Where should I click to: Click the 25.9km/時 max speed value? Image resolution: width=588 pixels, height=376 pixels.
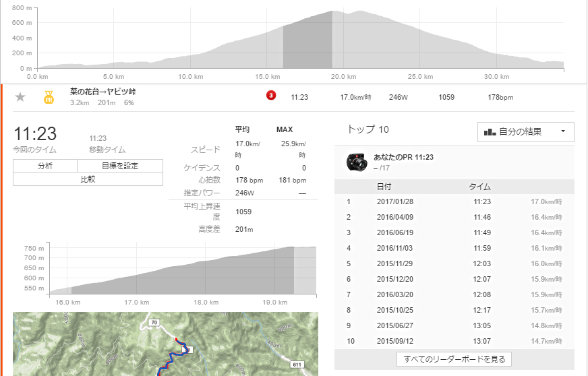click(x=293, y=149)
